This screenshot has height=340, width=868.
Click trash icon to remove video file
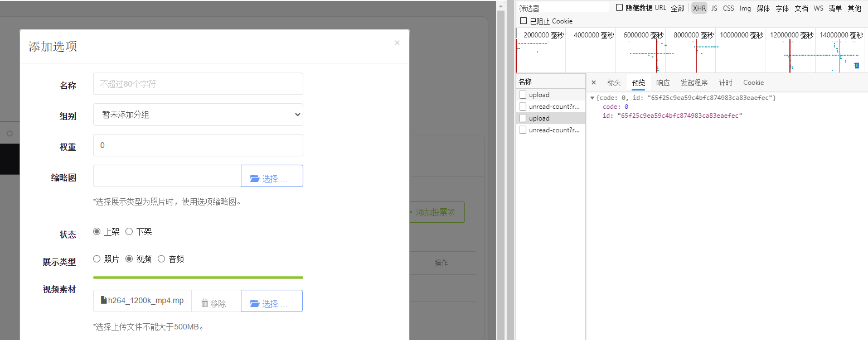(x=205, y=303)
